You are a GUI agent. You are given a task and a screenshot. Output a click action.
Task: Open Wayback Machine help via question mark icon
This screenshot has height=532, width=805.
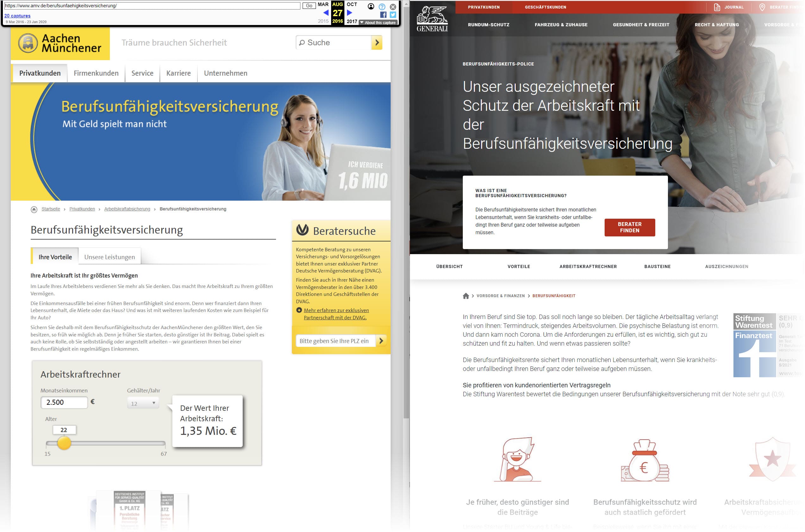382,6
